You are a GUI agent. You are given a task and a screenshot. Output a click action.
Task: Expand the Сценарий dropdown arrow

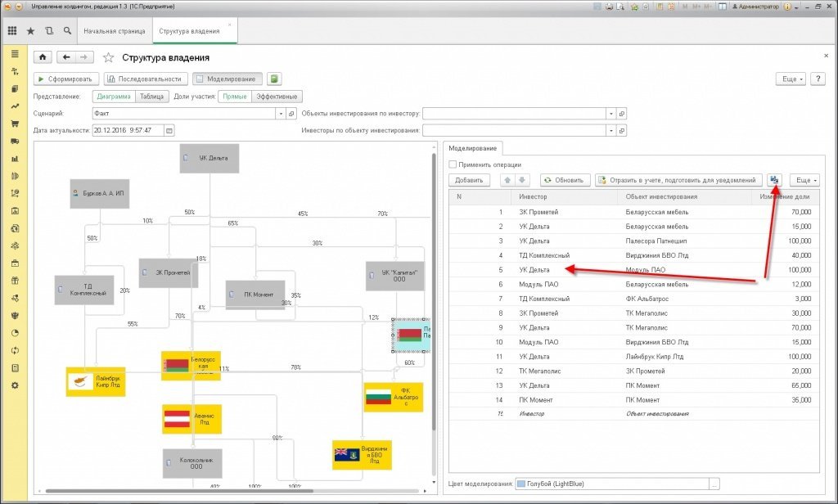coord(281,113)
